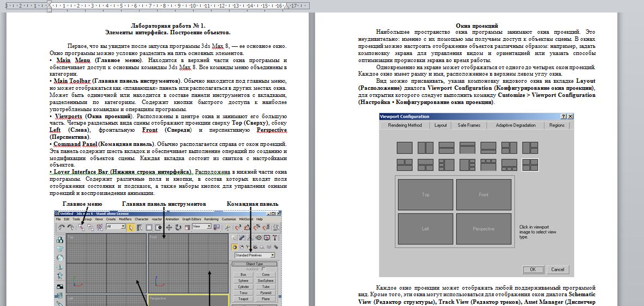Click the Select by Name icon in toolbar
The image size is (644, 306).
[x=140, y=228]
